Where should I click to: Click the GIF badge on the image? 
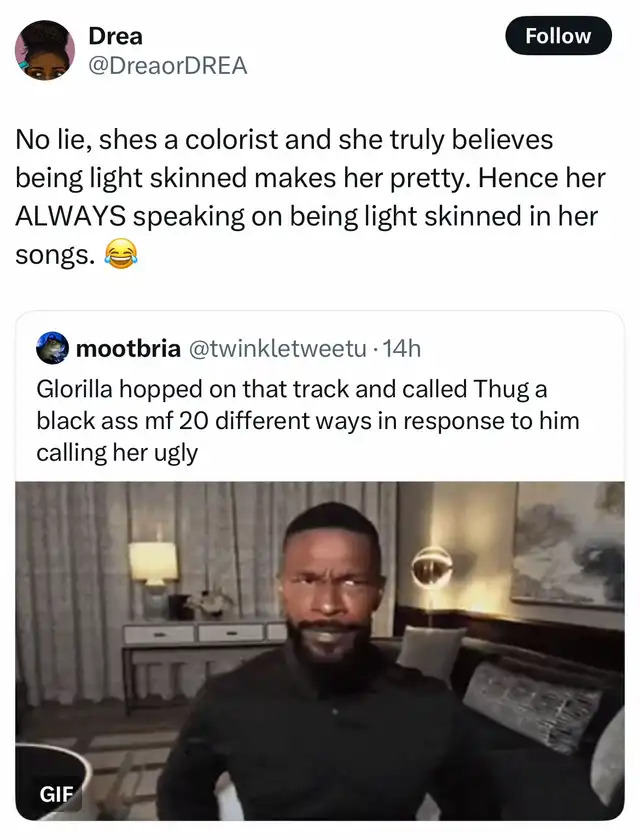coord(52,793)
